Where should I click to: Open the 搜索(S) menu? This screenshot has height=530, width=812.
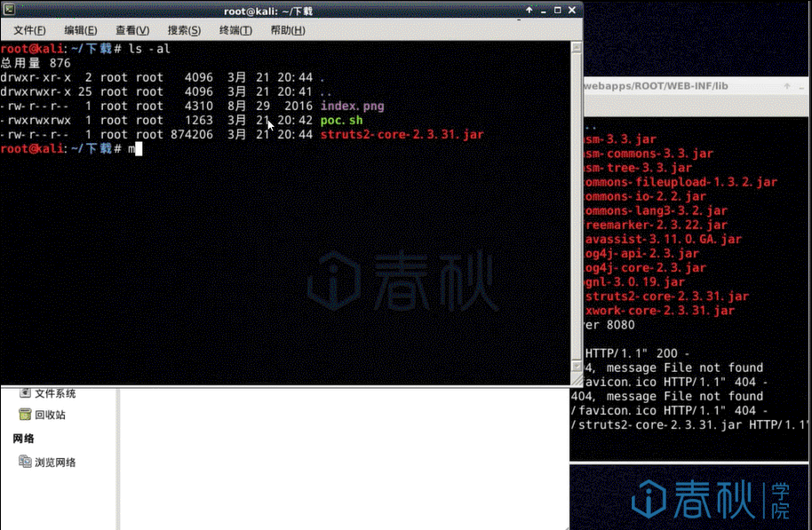pos(183,29)
